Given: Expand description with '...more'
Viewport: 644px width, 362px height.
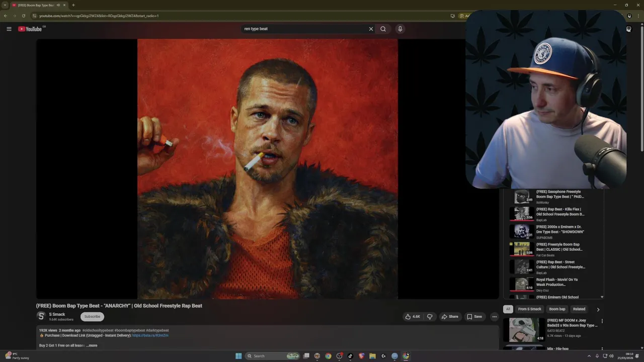Looking at the screenshot, I should (x=92, y=345).
